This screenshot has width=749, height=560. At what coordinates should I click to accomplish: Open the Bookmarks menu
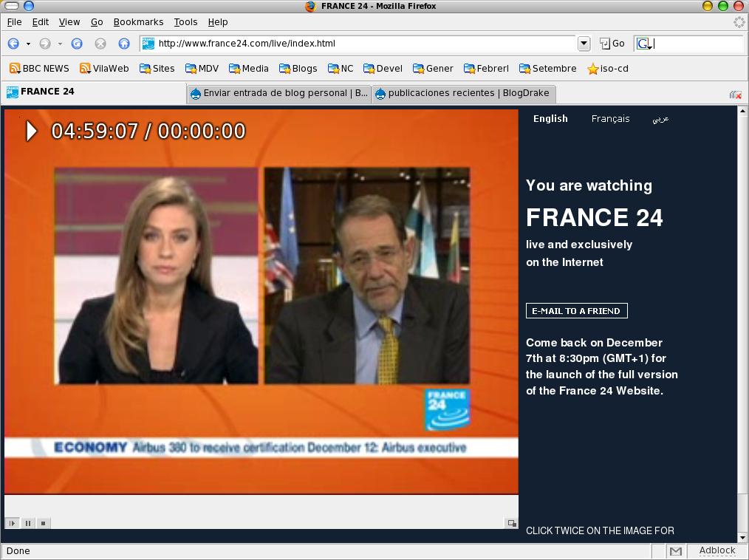pyautogui.click(x=139, y=22)
